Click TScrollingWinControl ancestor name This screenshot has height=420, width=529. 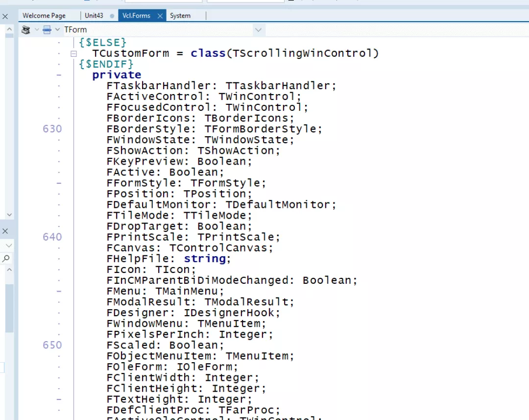pyautogui.click(x=303, y=53)
